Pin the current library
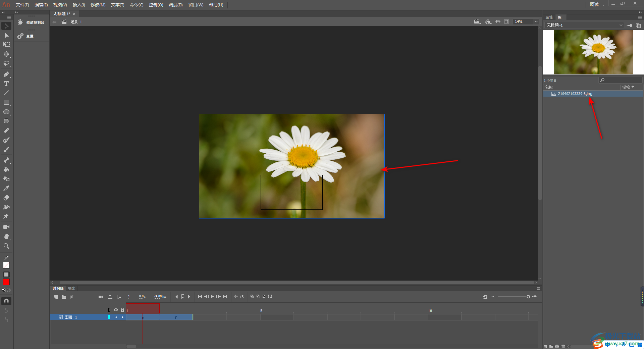 pyautogui.click(x=630, y=26)
